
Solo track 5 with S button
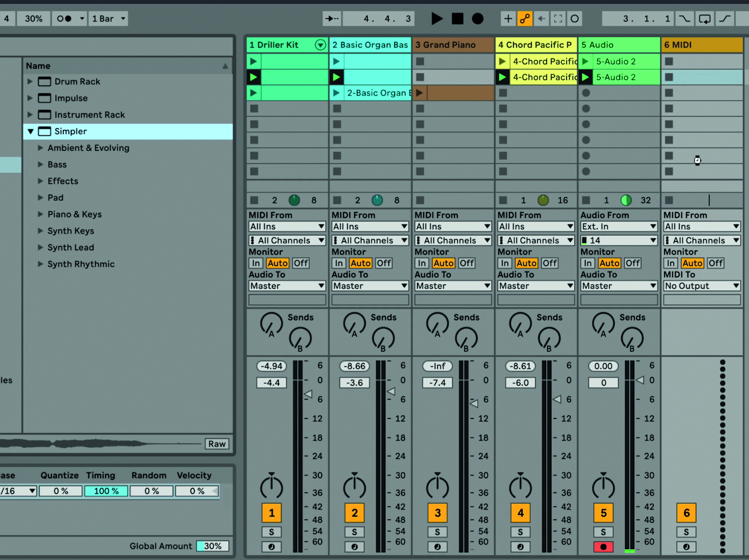click(603, 532)
